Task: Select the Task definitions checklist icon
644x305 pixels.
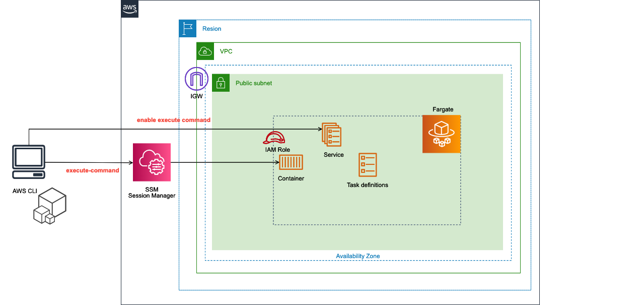Action: [x=368, y=165]
